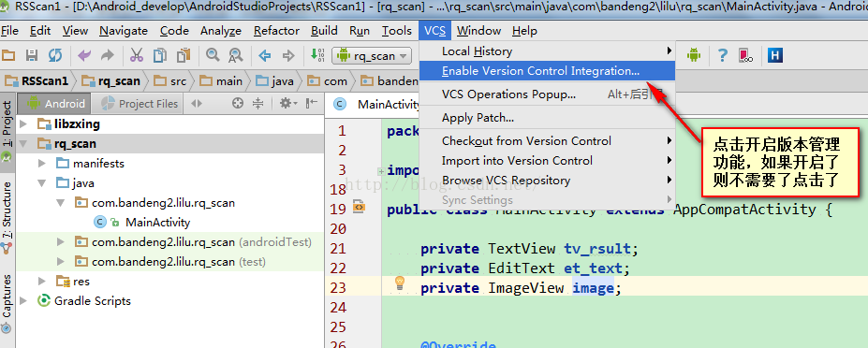Select Apply Patch menu entry

(547, 118)
